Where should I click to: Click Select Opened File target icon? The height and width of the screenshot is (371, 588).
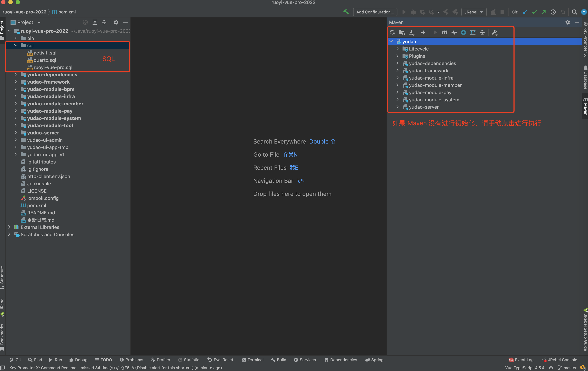[x=85, y=22]
